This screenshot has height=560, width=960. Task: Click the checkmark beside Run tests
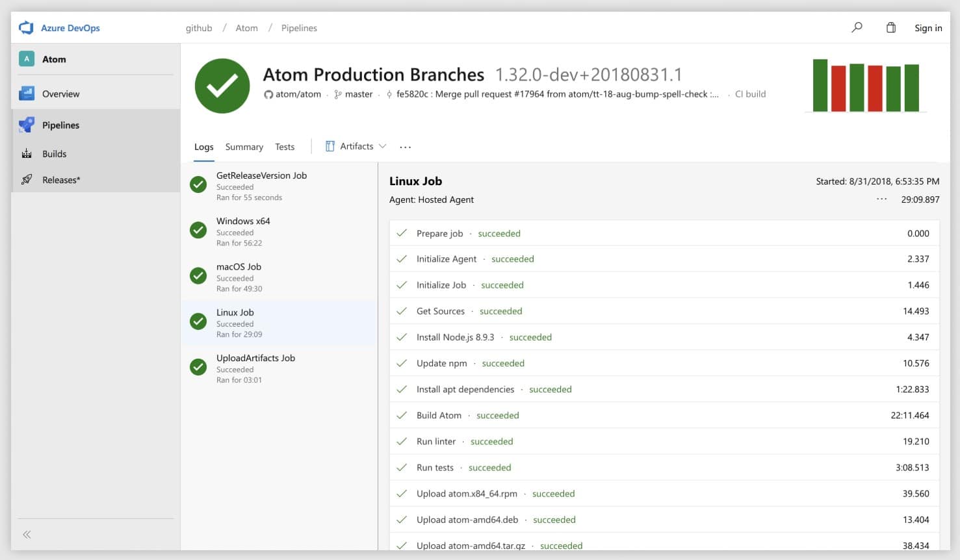(x=402, y=466)
